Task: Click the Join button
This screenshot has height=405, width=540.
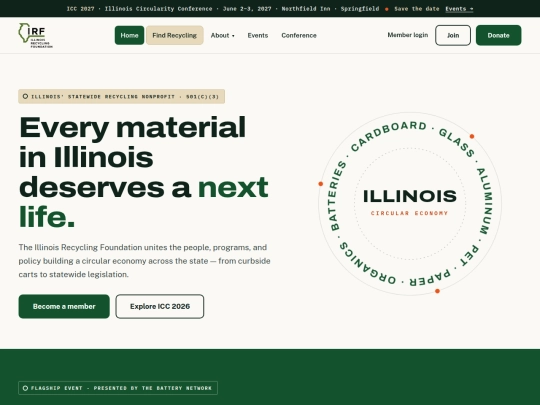Action: click(453, 35)
